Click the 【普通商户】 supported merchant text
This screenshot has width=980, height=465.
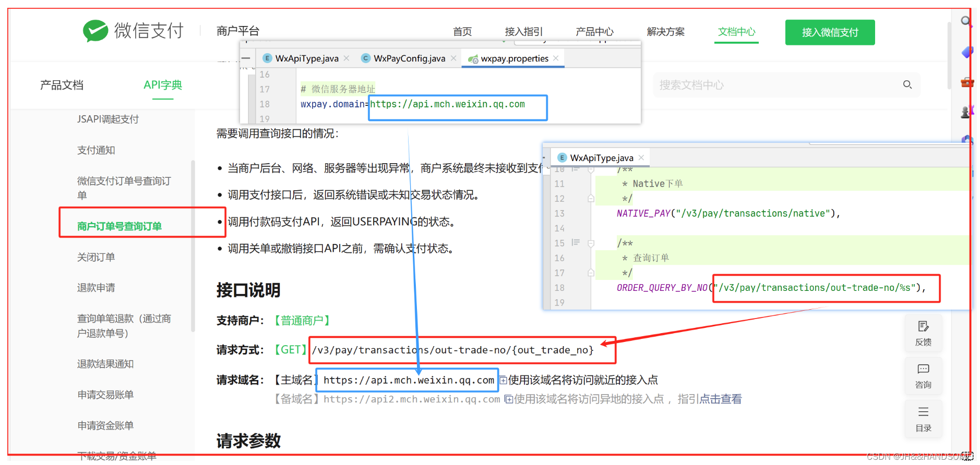pyautogui.click(x=302, y=321)
